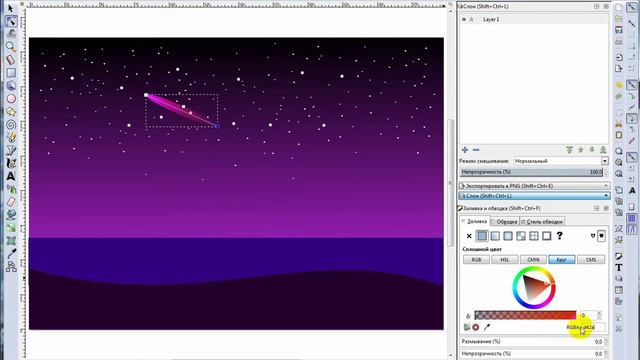The height and width of the screenshot is (360, 640).
Task: Click the New document icon
Action: (619, 7)
